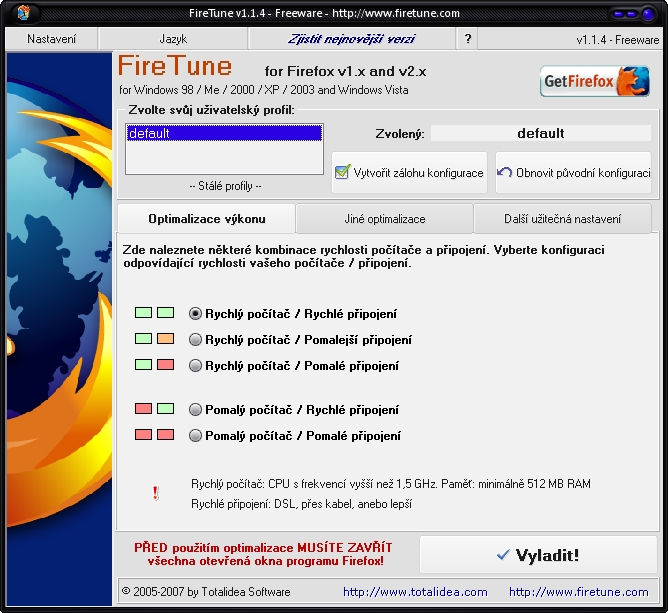Click Obnovit původní konfiguraci button

pos(573,173)
